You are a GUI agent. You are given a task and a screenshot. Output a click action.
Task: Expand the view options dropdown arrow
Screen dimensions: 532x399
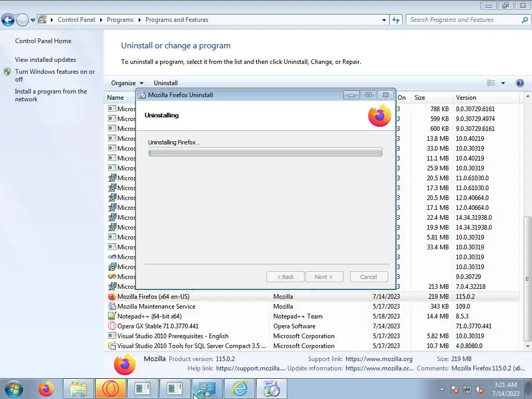[503, 83]
